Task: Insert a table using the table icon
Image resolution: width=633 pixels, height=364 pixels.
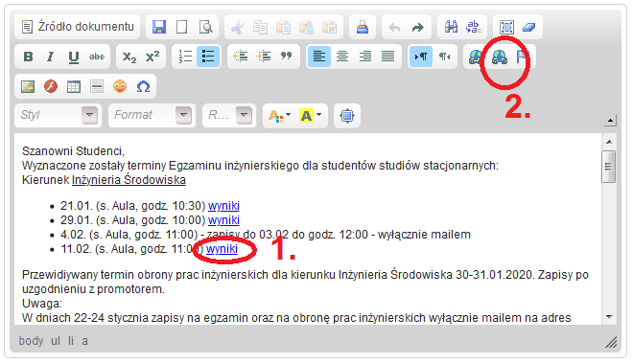Action: pyautogui.click(x=74, y=86)
